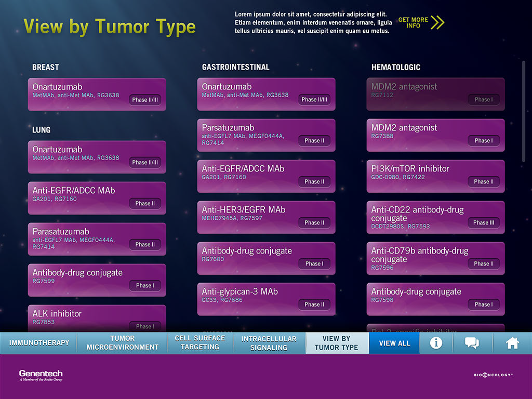Viewport: 532px width, 399px height.
Task: Open the chat bubbles icon
Action: point(472,343)
